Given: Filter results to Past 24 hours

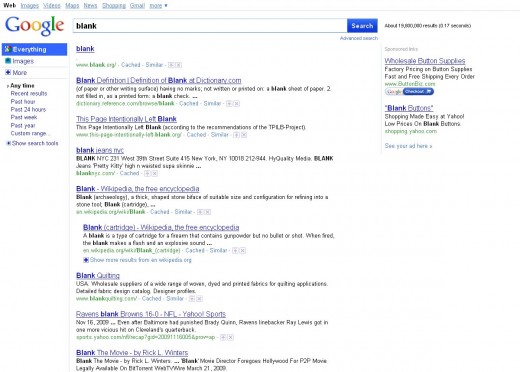Looking at the screenshot, I should [28, 110].
